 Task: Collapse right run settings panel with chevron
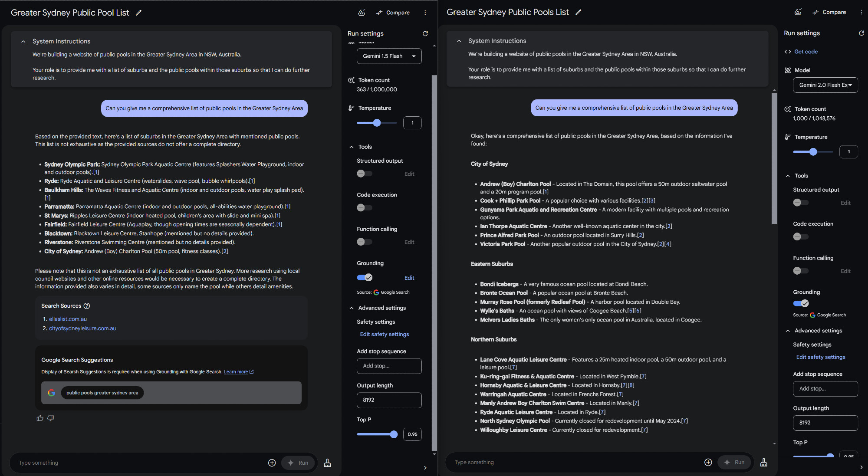coord(861,467)
